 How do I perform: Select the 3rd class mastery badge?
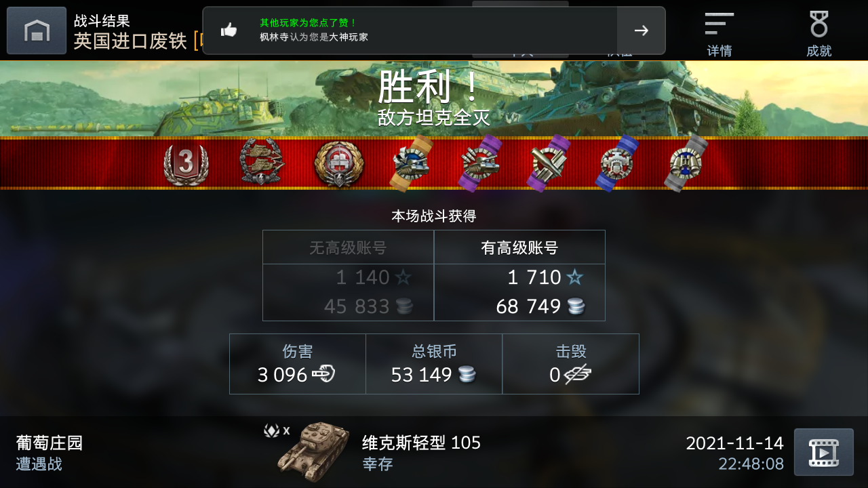(x=186, y=164)
